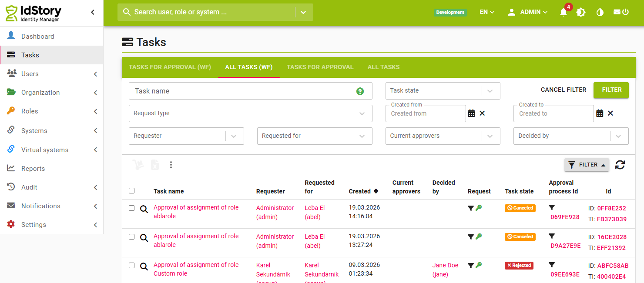Click Cancel Filter button
644x283 pixels.
pyautogui.click(x=563, y=90)
